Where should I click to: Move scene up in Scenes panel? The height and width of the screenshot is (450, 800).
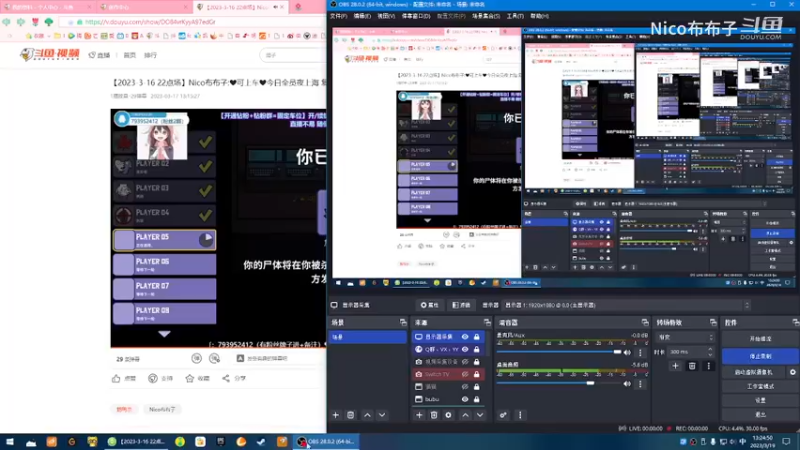point(367,415)
